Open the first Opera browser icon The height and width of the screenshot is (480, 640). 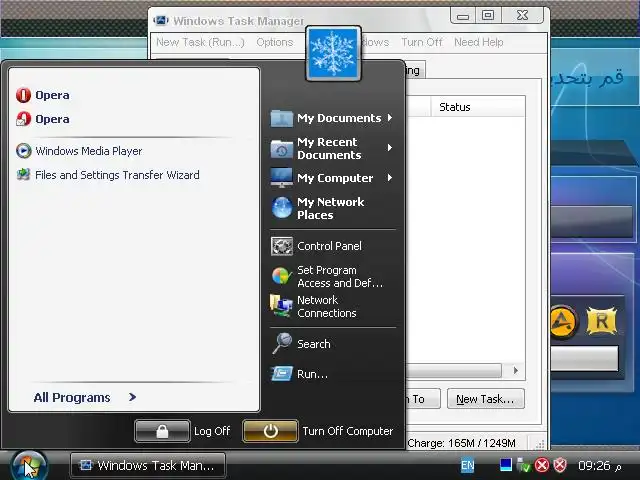pyautogui.click(x=23, y=95)
